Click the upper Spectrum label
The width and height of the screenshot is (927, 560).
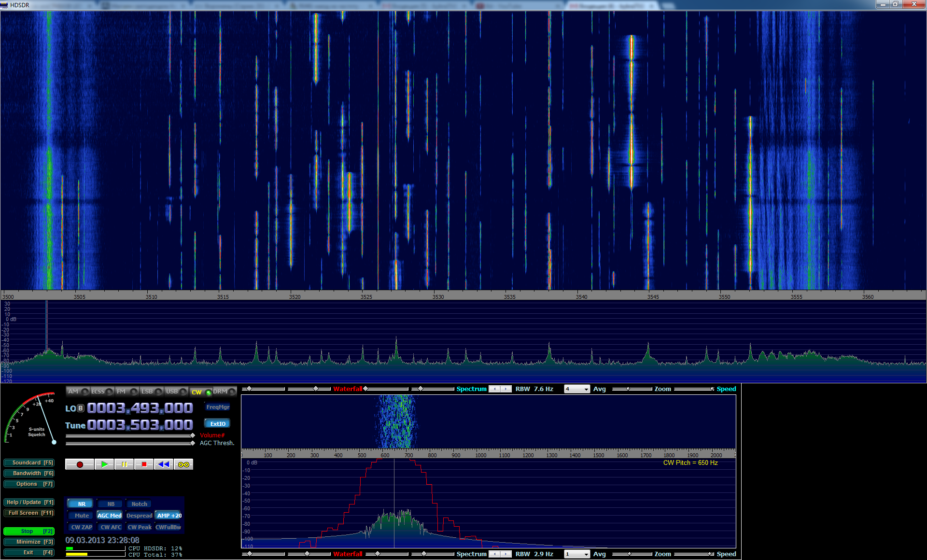click(471, 389)
